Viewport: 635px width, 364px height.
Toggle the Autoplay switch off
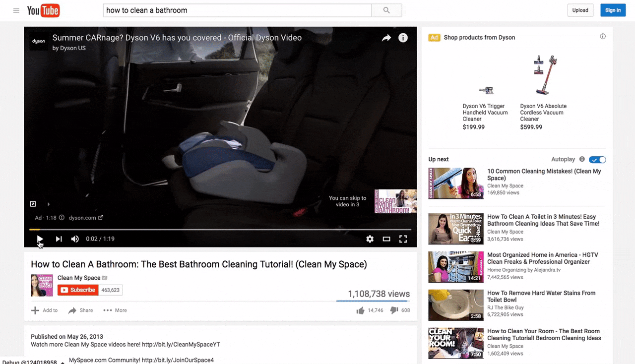coord(597,160)
